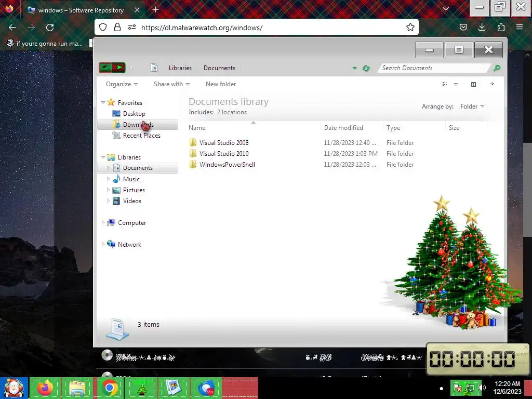Select Downloads under Favorites
The image size is (532, 399).
pyautogui.click(x=138, y=125)
